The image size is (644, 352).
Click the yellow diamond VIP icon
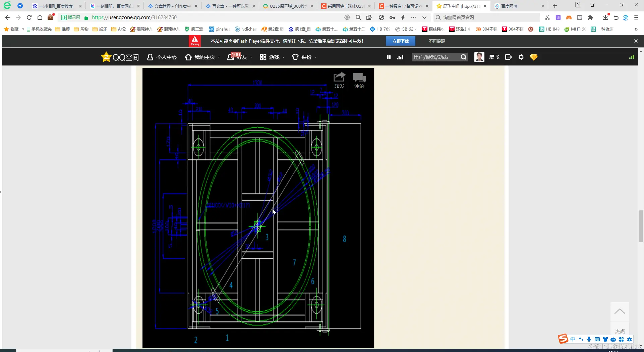click(x=534, y=57)
